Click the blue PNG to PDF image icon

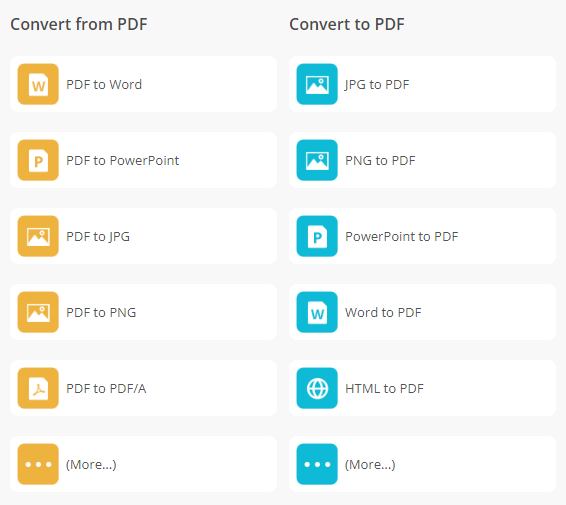pos(317,160)
